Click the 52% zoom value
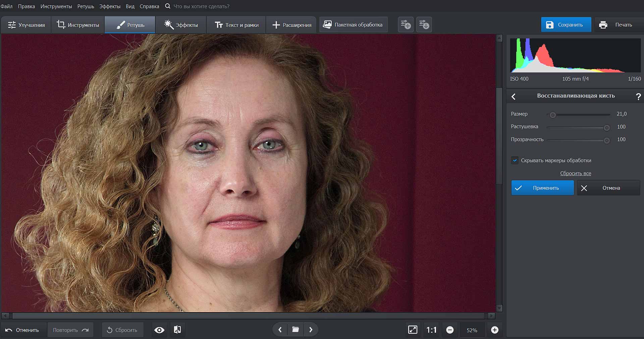This screenshot has height=339, width=644. 472,330
